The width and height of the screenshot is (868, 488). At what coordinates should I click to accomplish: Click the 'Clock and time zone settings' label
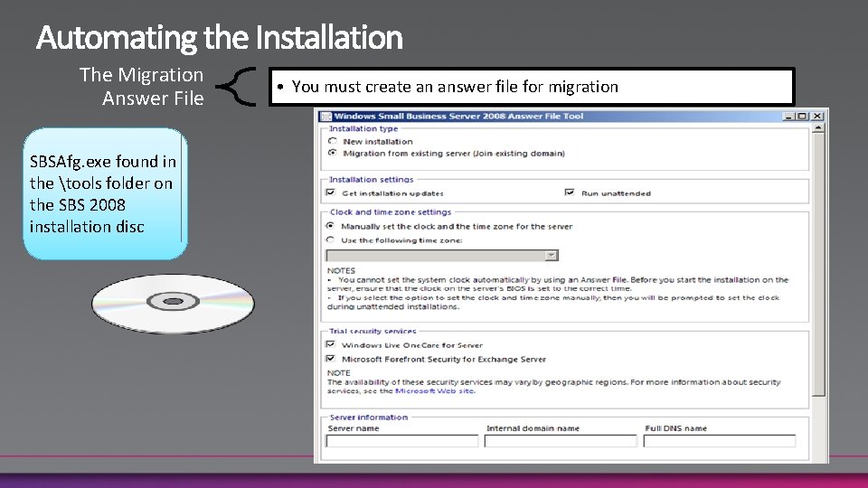coord(391,211)
